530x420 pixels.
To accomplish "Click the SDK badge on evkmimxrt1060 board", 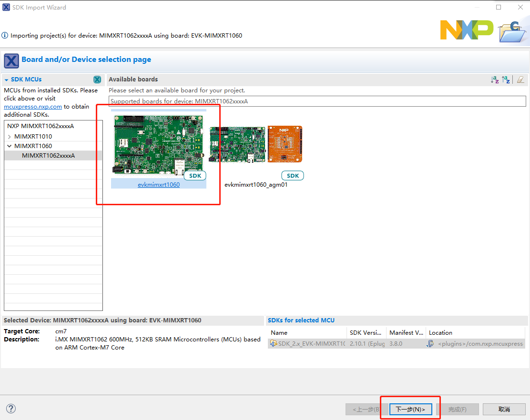I will click(x=195, y=176).
